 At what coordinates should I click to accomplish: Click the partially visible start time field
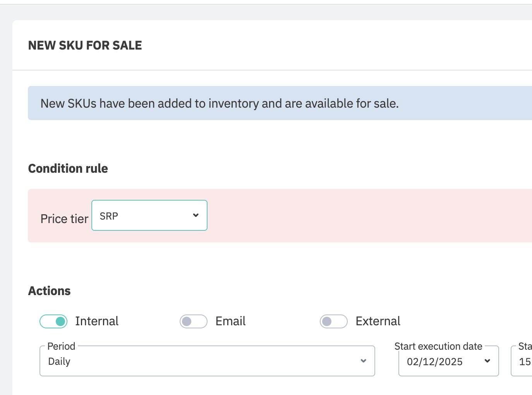pos(523,362)
